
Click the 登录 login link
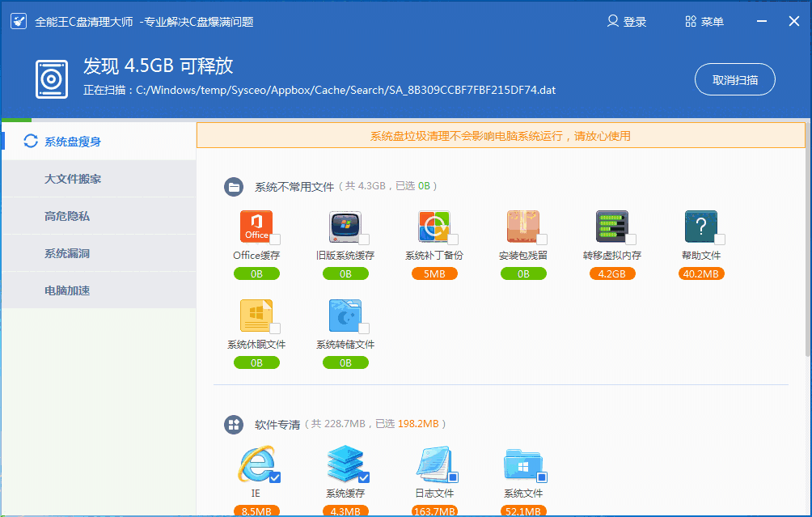click(x=627, y=21)
